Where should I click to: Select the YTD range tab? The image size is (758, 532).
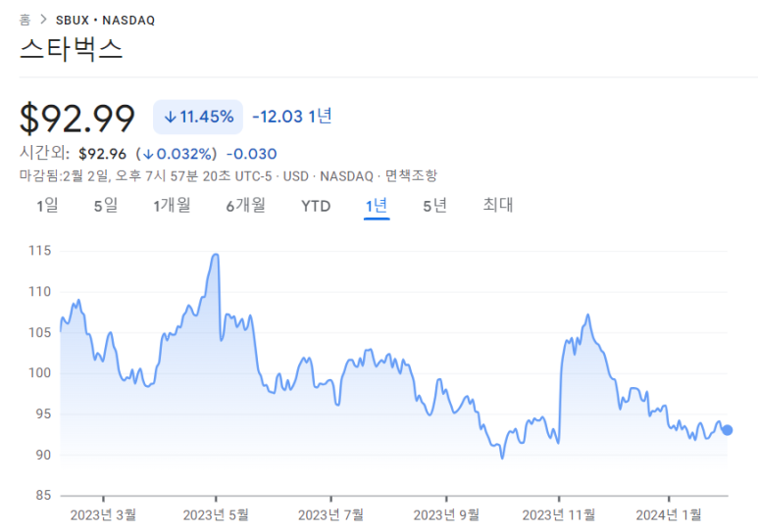pos(316,207)
